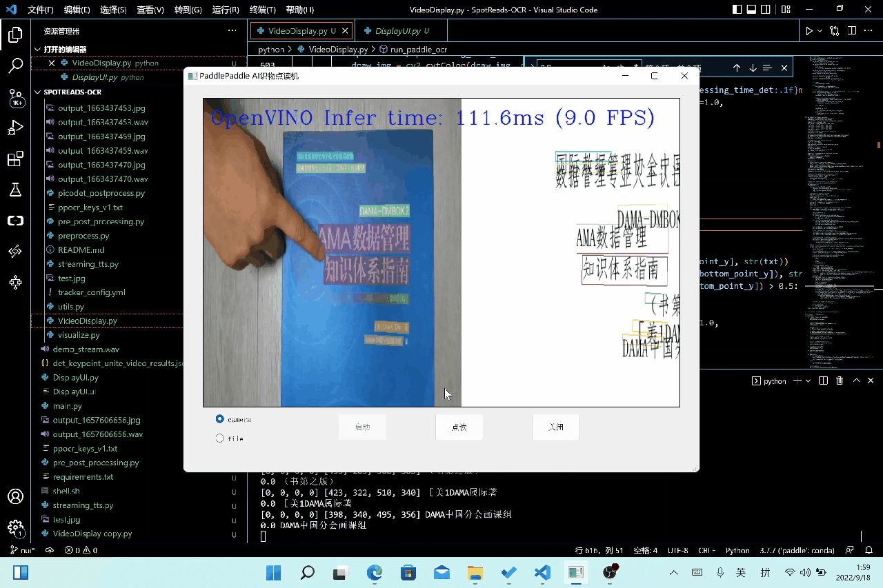Kill terminal with trash icon
This screenshot has width=883, height=588.
tap(840, 381)
